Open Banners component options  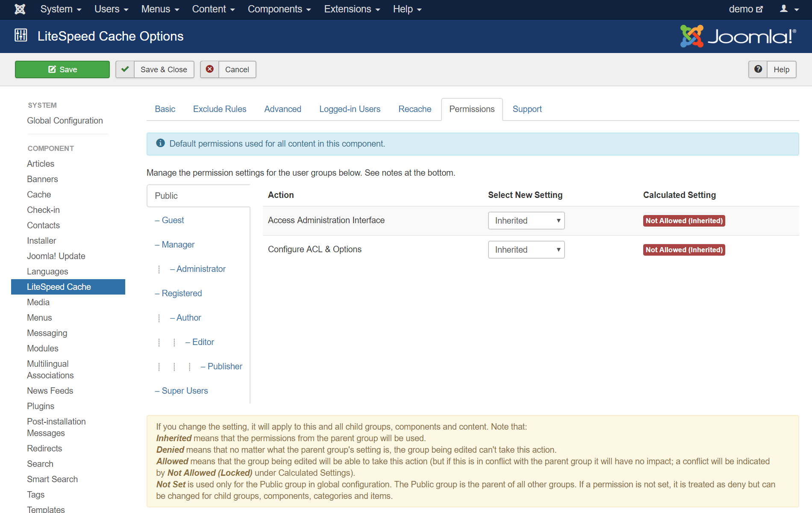[x=42, y=179]
